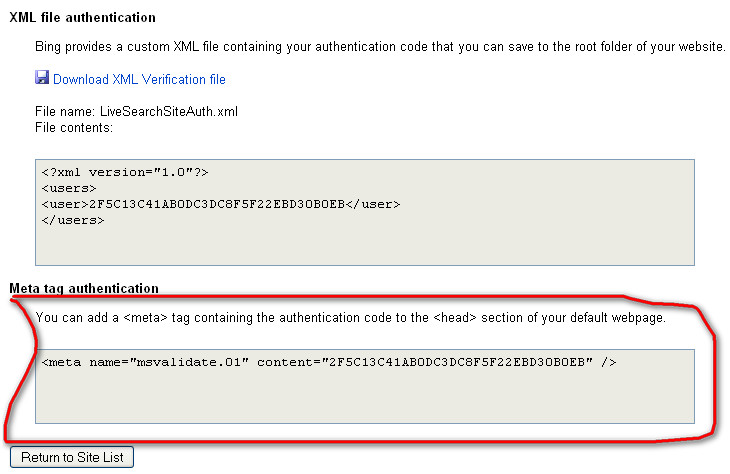The height and width of the screenshot is (474, 730).
Task: Open the Download XML Verification file link
Action: 139,79
